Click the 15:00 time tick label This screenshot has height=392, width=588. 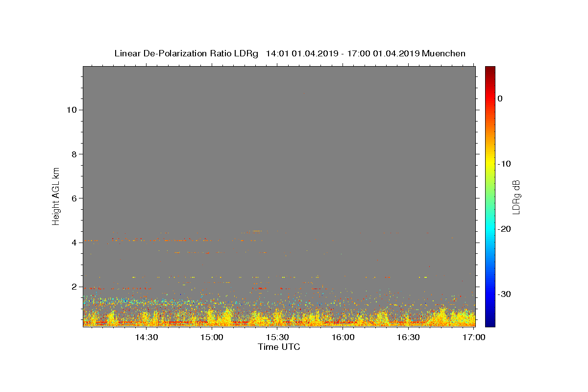click(x=212, y=337)
